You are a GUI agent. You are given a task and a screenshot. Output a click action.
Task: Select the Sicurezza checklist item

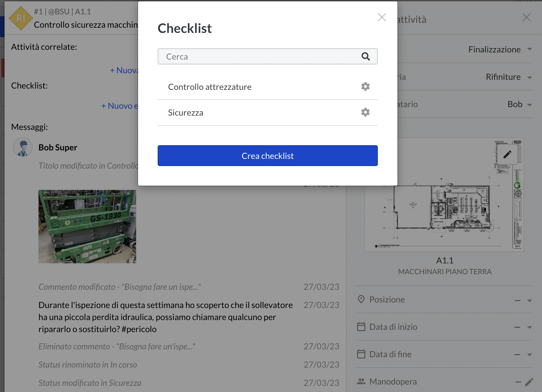pyautogui.click(x=186, y=113)
